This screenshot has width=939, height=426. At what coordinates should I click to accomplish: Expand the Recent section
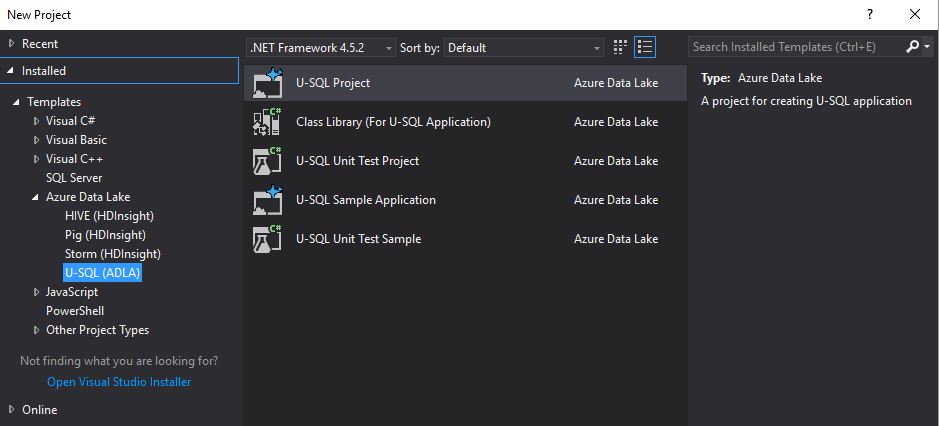11,43
